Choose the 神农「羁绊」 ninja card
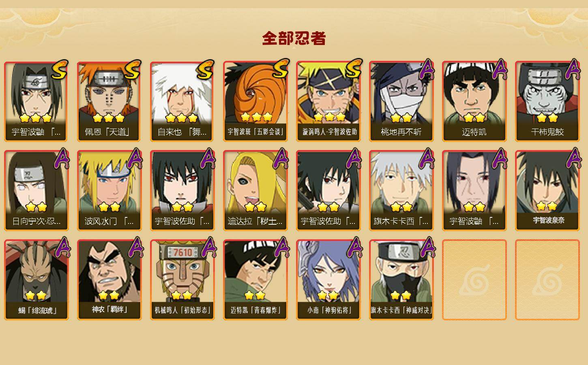 click(x=109, y=280)
